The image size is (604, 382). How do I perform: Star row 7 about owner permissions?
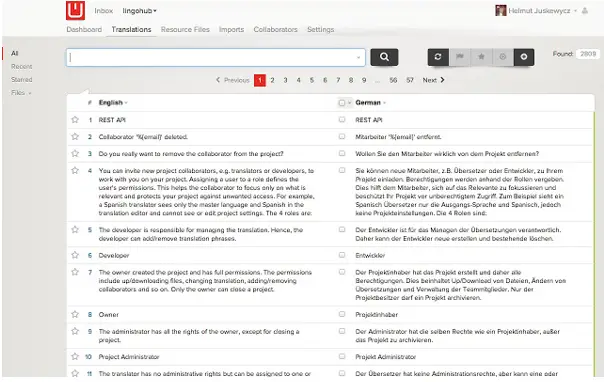75,272
